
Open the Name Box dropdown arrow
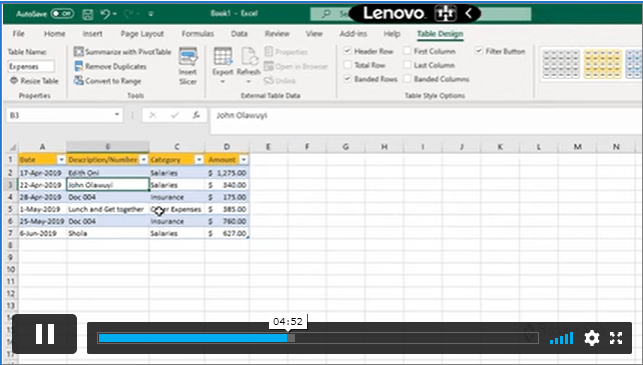[117, 115]
